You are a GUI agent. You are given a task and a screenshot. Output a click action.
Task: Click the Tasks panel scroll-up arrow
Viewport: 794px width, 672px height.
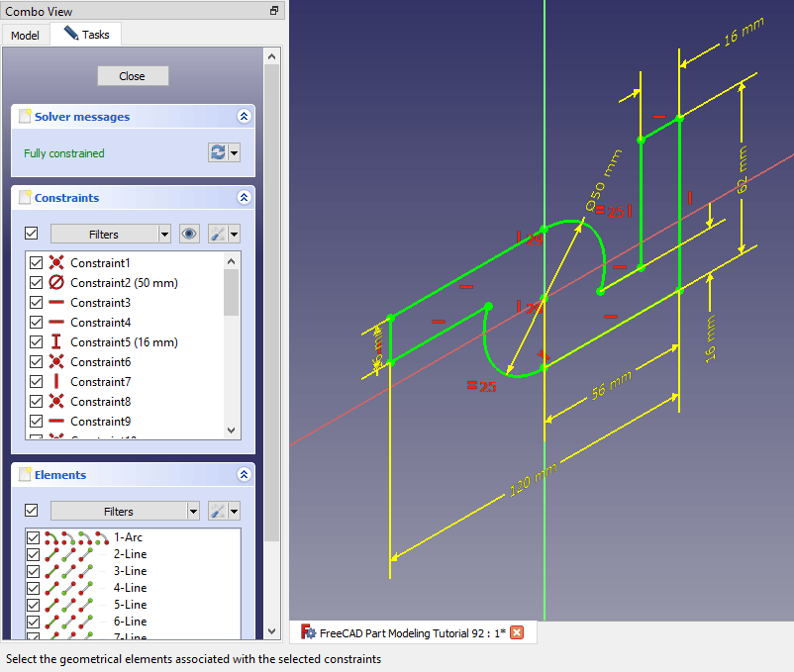point(272,56)
